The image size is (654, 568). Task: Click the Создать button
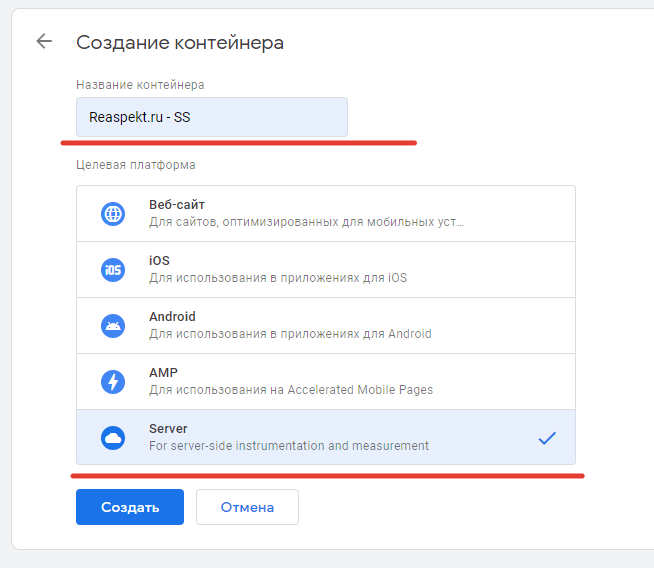pos(130,507)
